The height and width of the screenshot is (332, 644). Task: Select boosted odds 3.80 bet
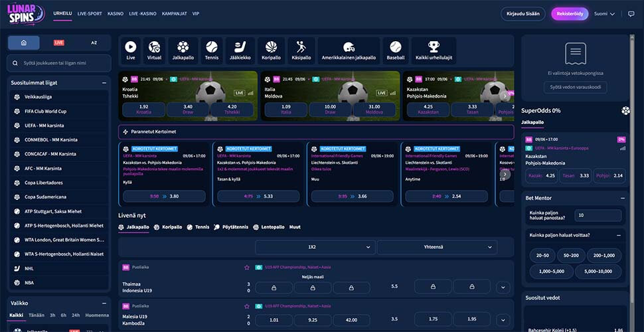164,197
